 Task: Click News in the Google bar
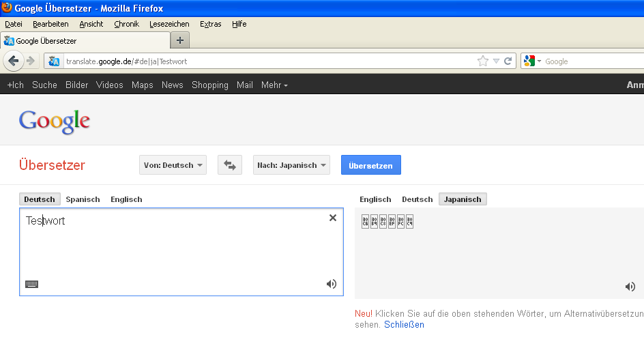[x=172, y=85]
